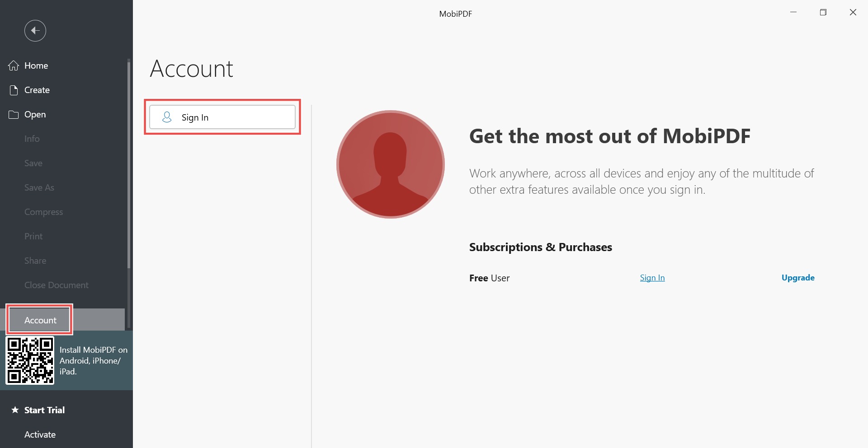The width and height of the screenshot is (868, 448).
Task: Click Install MobiPDF on Android, iPhone/iPad text
Action: click(x=94, y=360)
